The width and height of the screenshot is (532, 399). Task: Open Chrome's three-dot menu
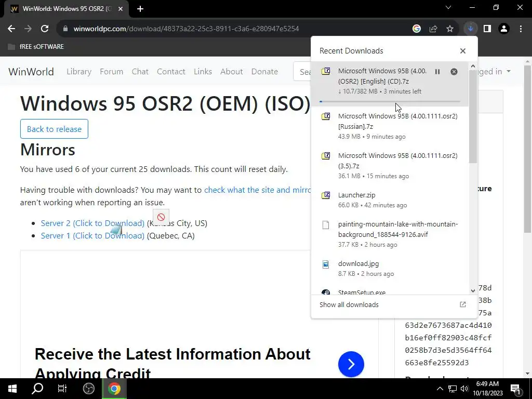click(x=521, y=29)
